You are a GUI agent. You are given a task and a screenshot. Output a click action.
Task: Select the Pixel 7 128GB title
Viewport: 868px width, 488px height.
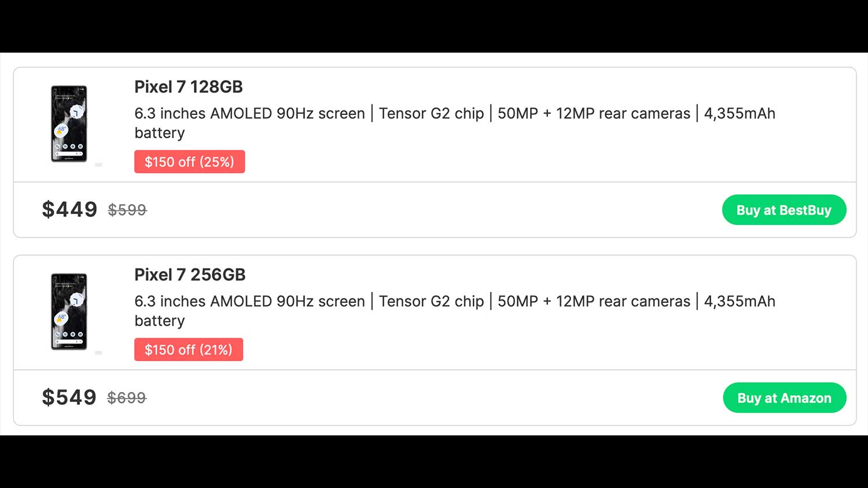[x=189, y=87]
